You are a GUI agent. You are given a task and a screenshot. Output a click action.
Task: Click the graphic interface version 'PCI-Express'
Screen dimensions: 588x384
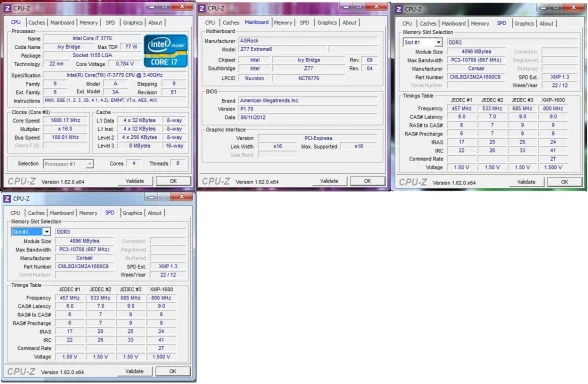pos(318,138)
